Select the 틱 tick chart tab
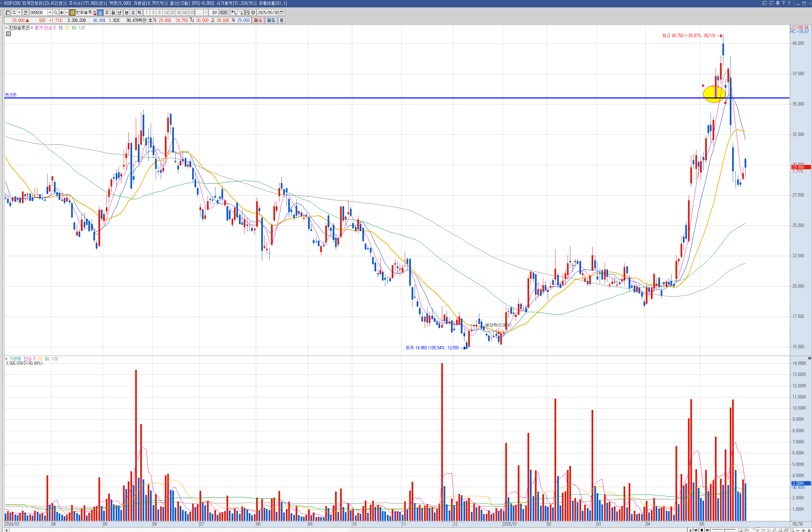 click(x=140, y=12)
